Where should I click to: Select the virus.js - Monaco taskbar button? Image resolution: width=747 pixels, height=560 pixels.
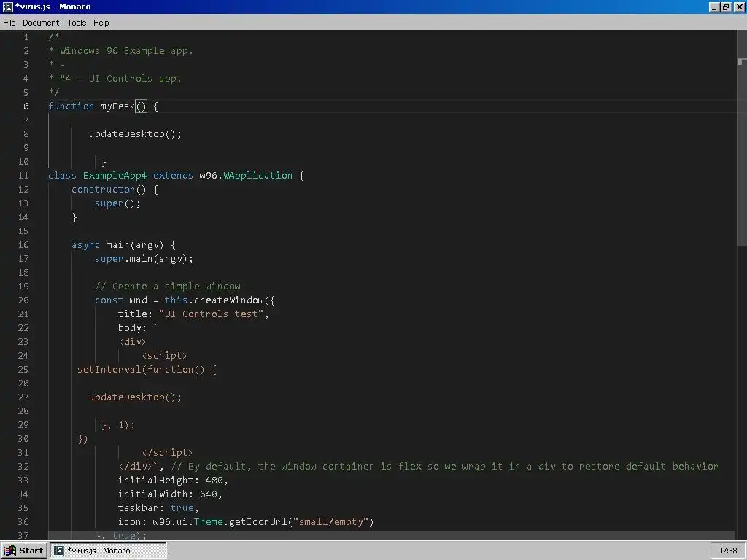click(109, 551)
